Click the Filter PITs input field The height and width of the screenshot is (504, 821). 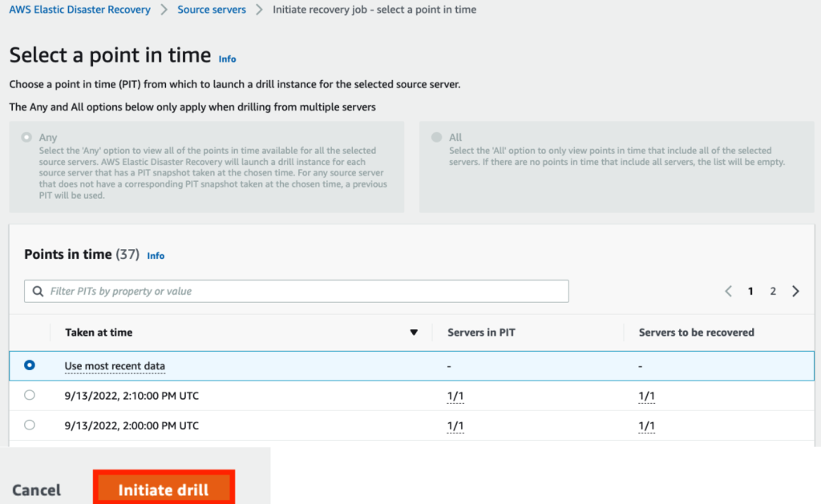pos(241,291)
